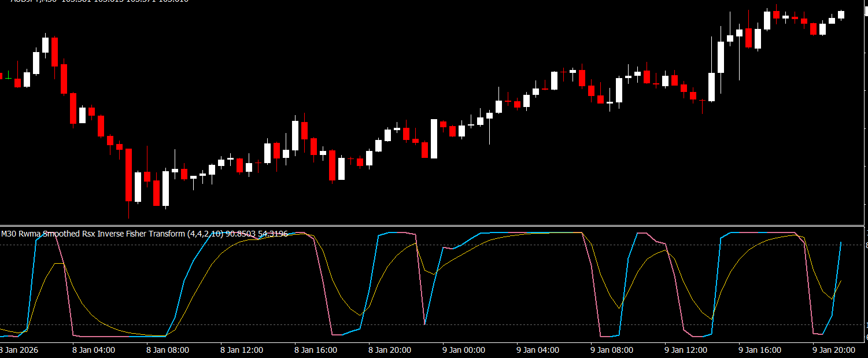Viewport: 868px width, 358px height.
Task: Click the '9 Jan 12:00' time label
Action: point(686,350)
